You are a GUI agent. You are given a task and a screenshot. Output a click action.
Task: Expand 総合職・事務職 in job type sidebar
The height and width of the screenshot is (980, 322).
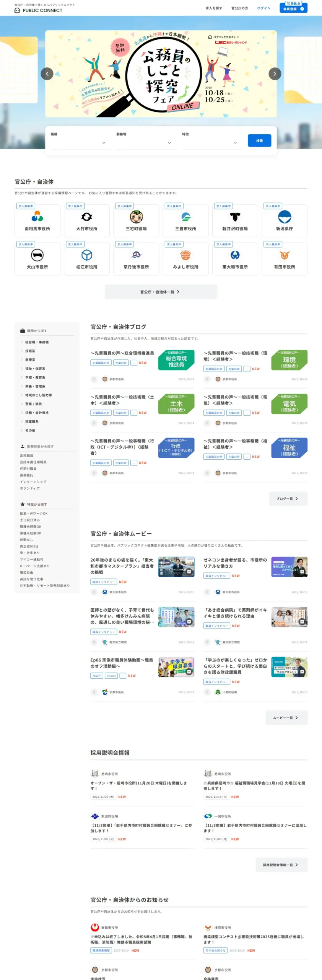(37, 342)
